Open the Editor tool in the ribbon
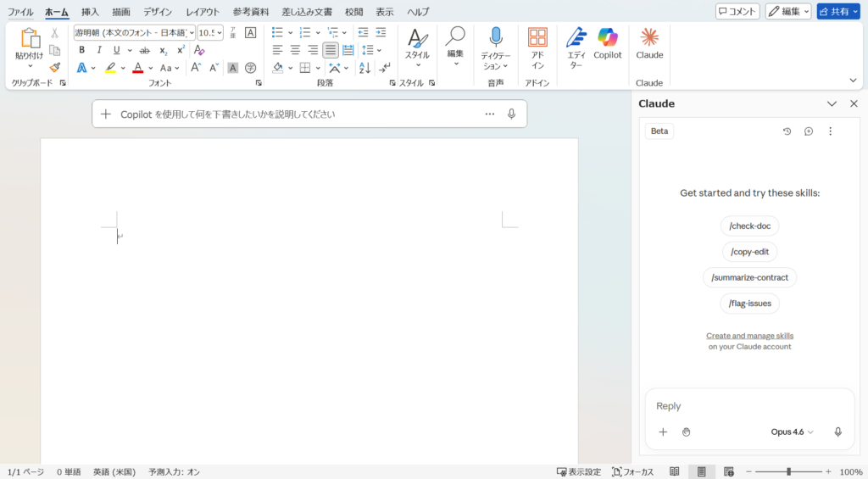This screenshot has height=479, width=868. [x=576, y=38]
